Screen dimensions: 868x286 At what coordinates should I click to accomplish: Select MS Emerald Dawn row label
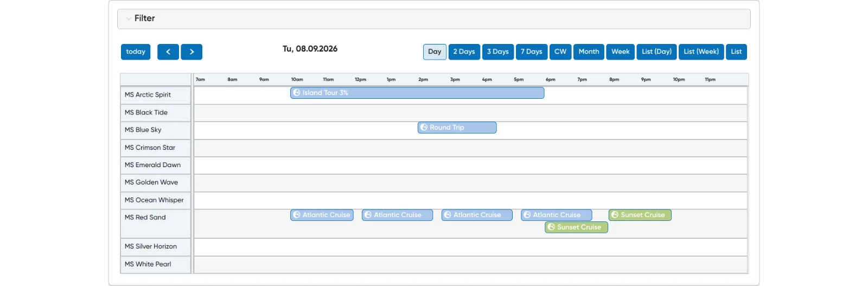click(x=156, y=165)
